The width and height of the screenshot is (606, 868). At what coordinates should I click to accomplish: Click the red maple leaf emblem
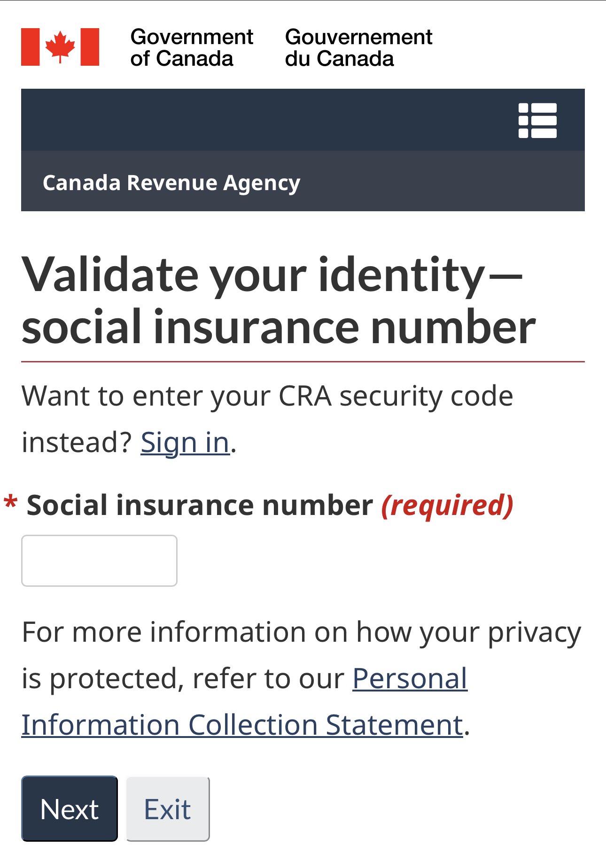pos(60,47)
